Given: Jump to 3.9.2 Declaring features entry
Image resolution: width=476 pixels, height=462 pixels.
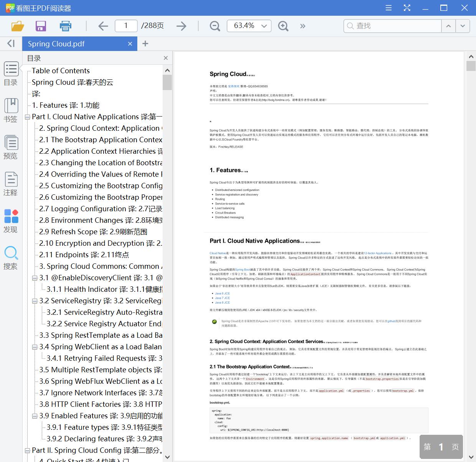Looking at the screenshot, I should coord(104,439).
